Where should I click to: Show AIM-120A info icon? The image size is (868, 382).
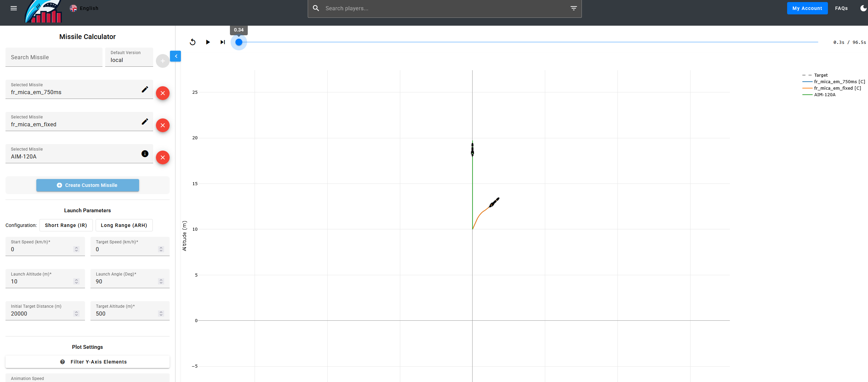(145, 154)
